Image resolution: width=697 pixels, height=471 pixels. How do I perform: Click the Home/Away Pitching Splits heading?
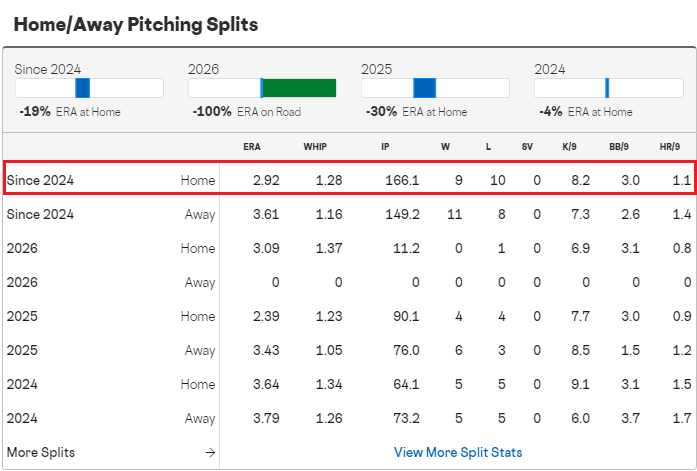tap(137, 24)
